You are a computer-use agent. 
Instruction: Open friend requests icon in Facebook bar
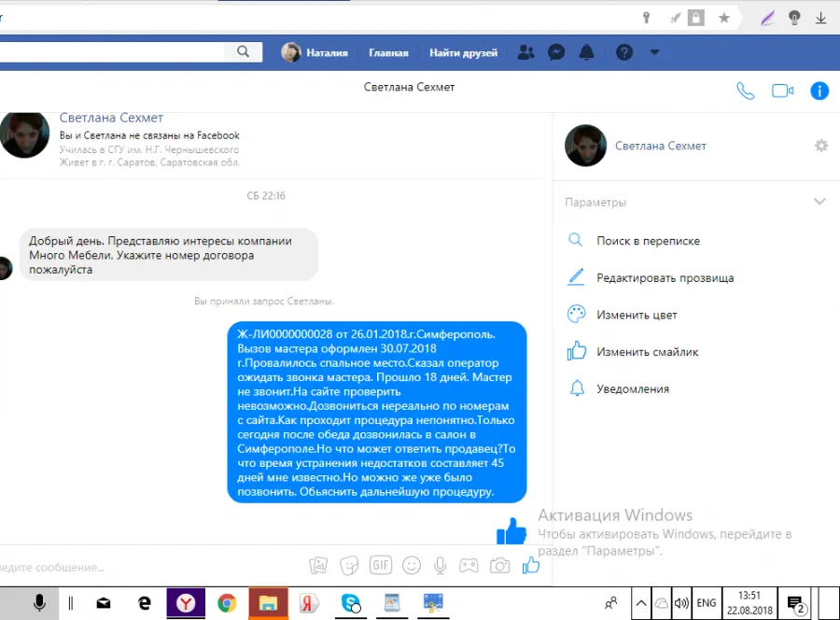[526, 52]
